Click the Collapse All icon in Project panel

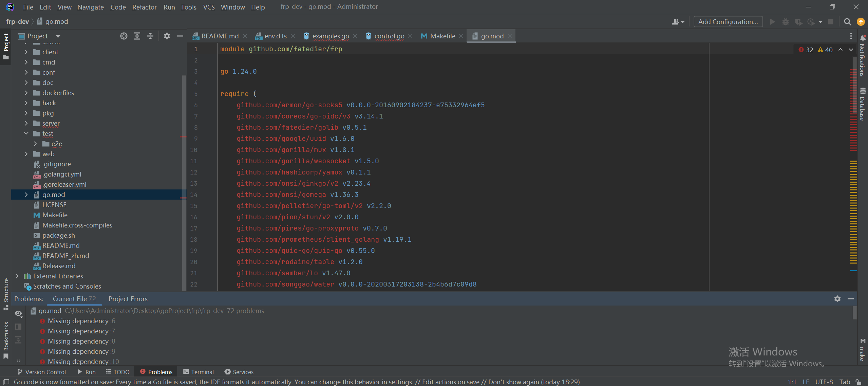(x=150, y=36)
